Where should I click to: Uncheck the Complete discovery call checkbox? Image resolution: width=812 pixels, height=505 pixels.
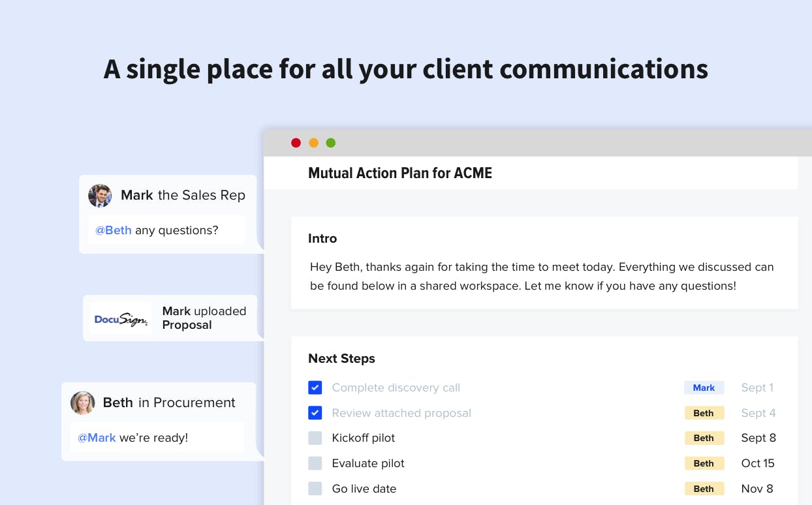(315, 388)
